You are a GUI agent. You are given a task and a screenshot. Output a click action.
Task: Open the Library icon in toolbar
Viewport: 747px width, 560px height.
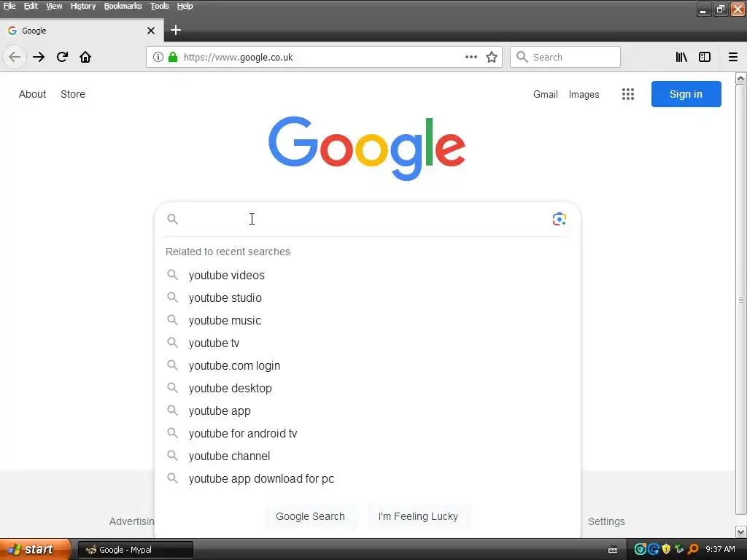pos(681,57)
